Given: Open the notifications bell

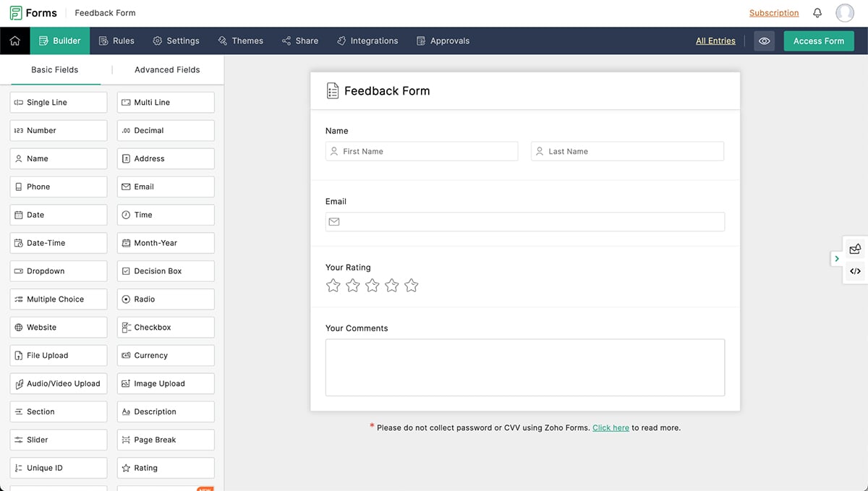Looking at the screenshot, I should pos(817,13).
